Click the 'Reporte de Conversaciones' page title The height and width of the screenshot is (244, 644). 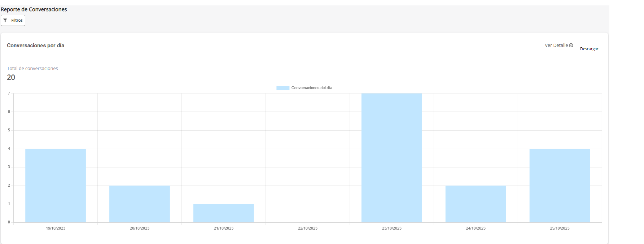pyautogui.click(x=34, y=9)
